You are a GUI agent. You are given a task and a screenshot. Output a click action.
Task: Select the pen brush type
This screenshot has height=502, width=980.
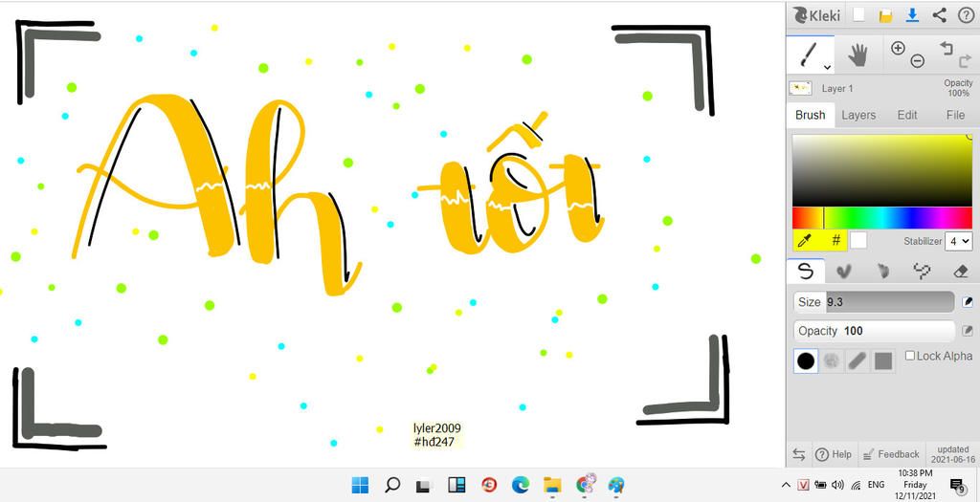[806, 271]
